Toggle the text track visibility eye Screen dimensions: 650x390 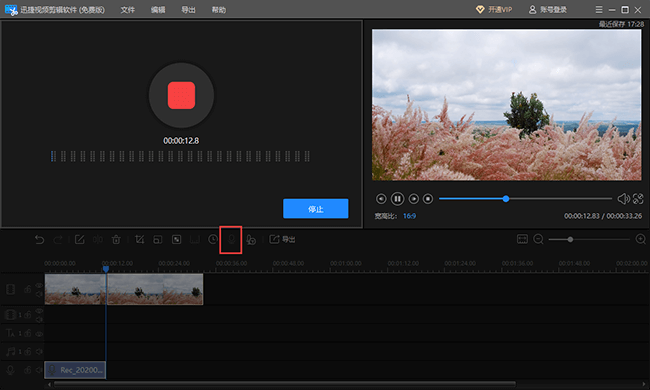point(39,333)
